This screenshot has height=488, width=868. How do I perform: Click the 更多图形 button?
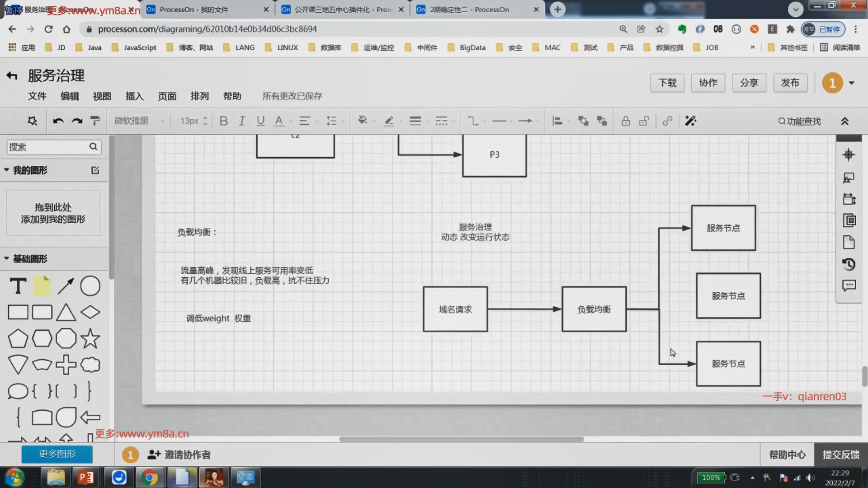(57, 454)
